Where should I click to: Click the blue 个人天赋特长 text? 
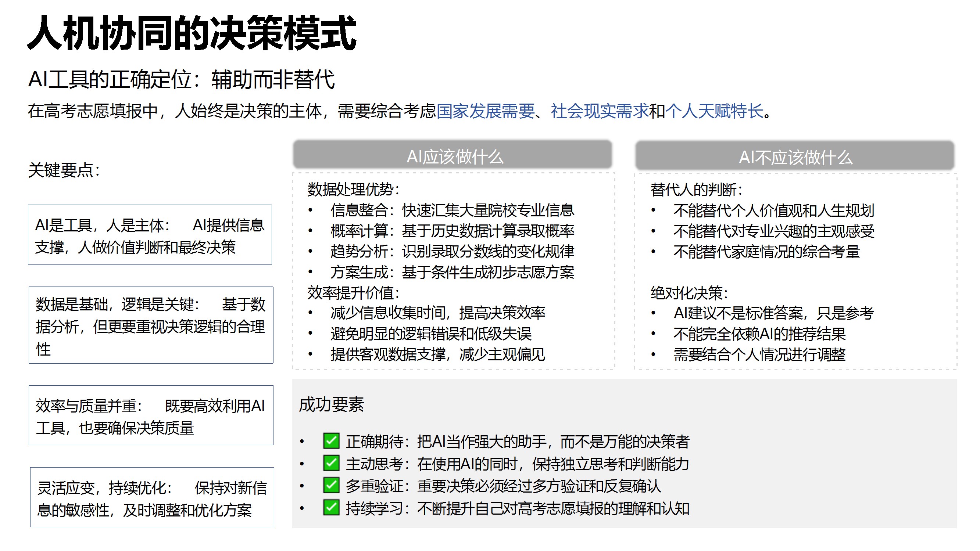(x=714, y=111)
